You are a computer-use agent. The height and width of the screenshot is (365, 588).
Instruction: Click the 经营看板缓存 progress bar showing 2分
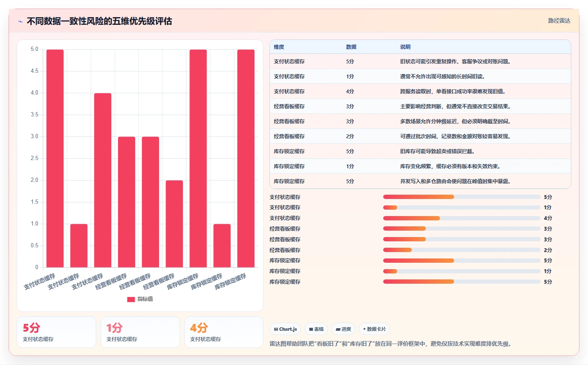click(x=462, y=250)
